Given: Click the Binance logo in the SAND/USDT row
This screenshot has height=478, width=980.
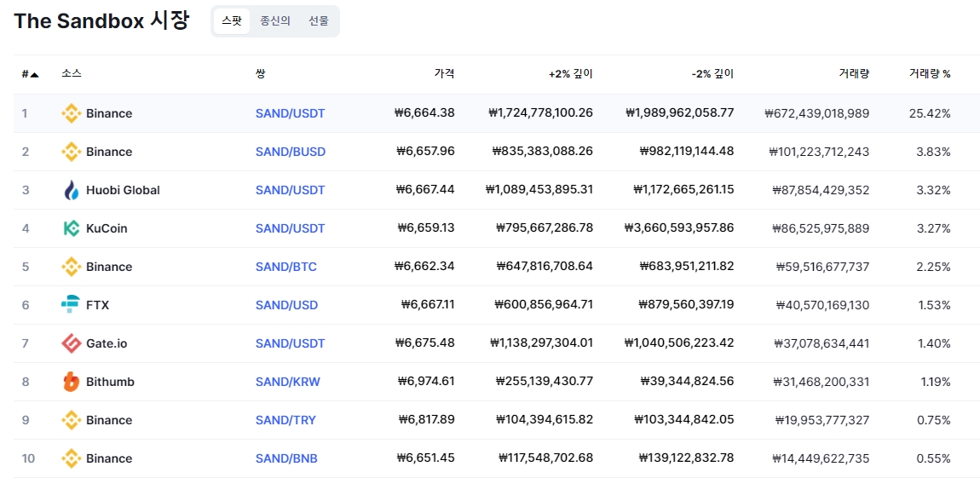Looking at the screenshot, I should click(x=72, y=113).
